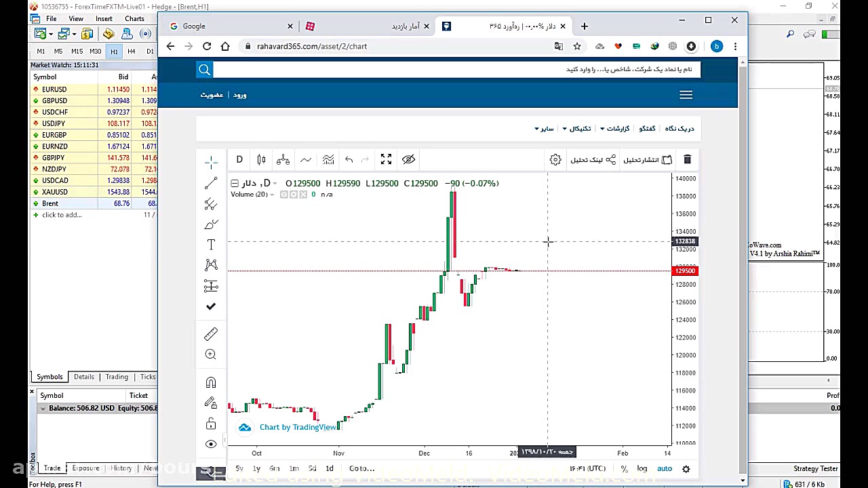Open the candlestick chart style selector
Image resolution: width=868 pixels, height=488 pixels.
coord(261,159)
